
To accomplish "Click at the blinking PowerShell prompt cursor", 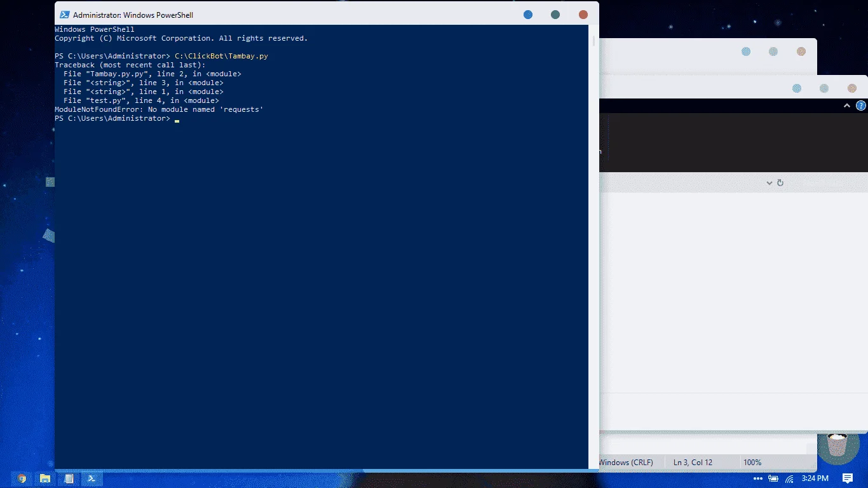I will [177, 119].
